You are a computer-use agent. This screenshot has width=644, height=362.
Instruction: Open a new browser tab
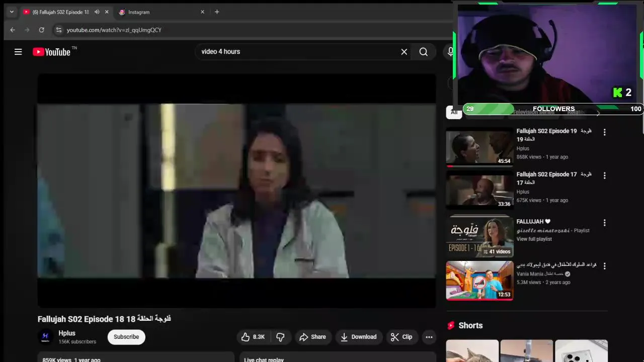click(217, 12)
